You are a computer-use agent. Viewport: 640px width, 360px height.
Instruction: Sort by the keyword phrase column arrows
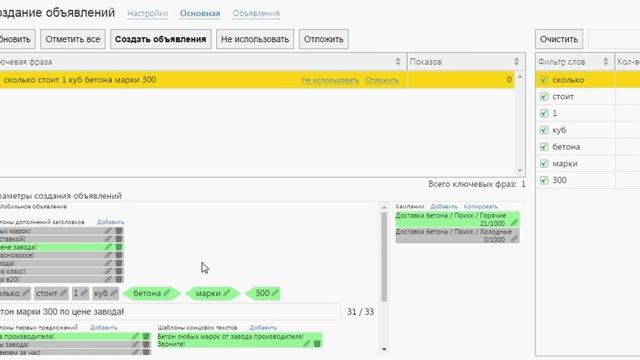398,62
